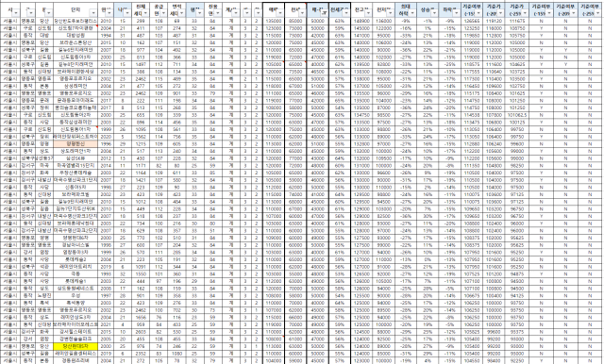604x364 pixels.
Task: Select the 롯데캐슬1 complex name cell
Action: (x=75, y=281)
